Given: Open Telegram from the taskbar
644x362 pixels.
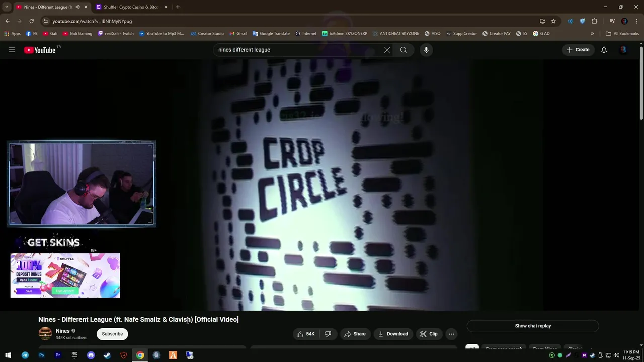Looking at the screenshot, I should pyautogui.click(x=25, y=355).
